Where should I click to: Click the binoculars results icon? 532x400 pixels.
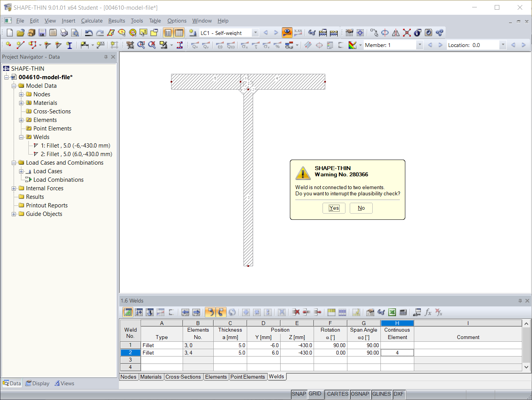tap(312, 33)
